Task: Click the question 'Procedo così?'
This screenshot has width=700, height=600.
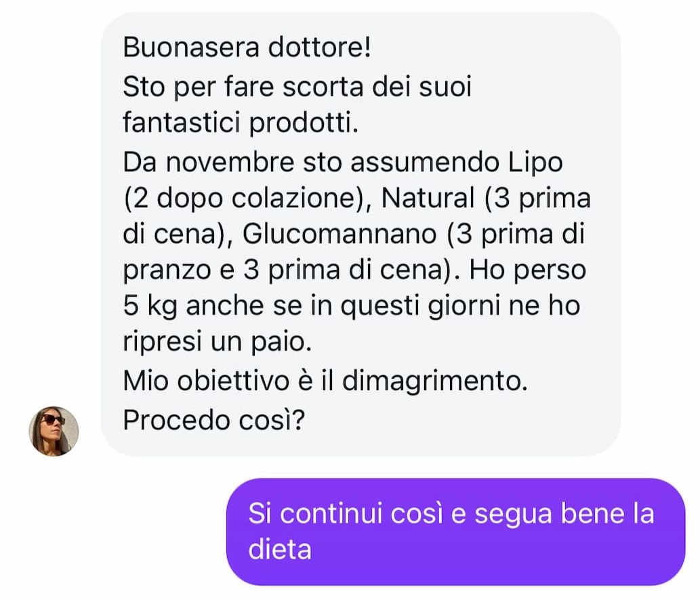Action: [214, 421]
